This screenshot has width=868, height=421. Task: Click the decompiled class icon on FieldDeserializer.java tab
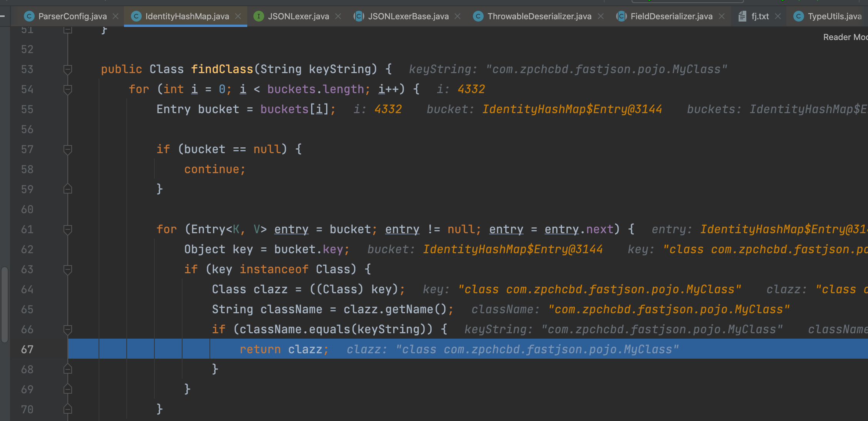click(622, 16)
